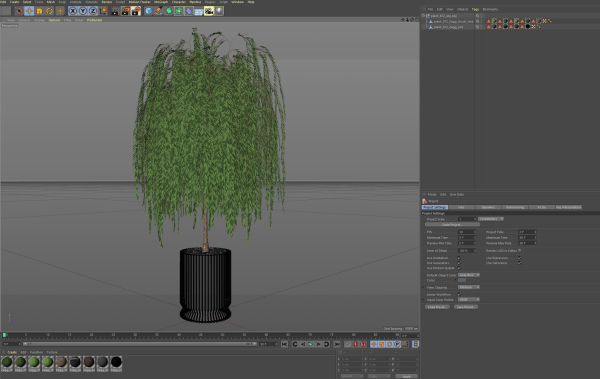Add a camera with the camera icon

pyautogui.click(x=209, y=11)
